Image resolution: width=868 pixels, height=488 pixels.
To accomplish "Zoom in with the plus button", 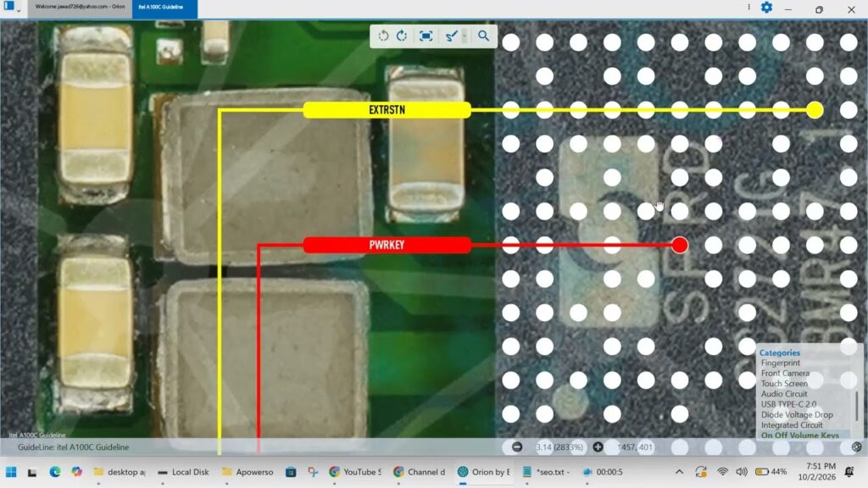I will point(598,447).
